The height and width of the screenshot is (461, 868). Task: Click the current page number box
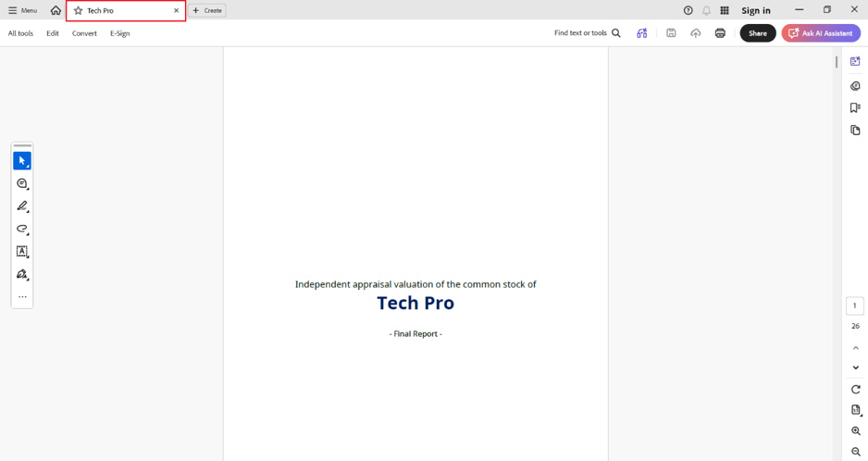(855, 305)
